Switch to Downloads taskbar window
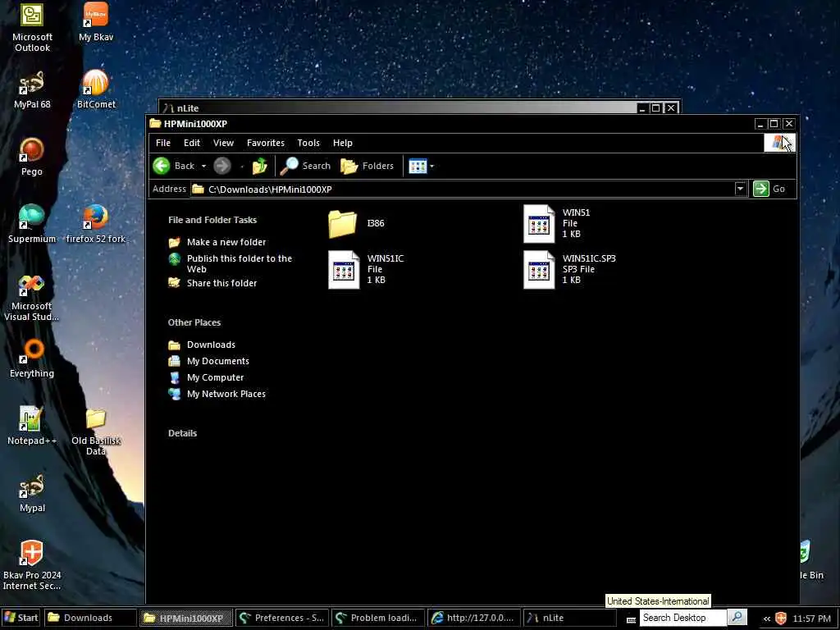 tap(90, 618)
